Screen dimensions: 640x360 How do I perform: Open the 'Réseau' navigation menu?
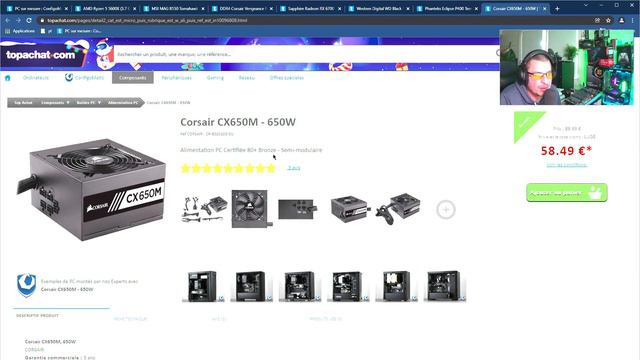tap(247, 78)
